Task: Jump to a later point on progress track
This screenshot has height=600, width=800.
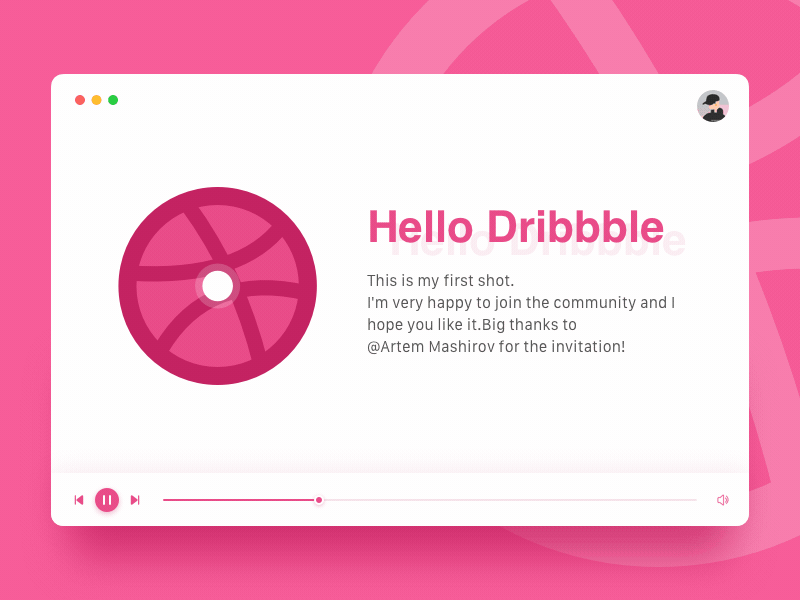Action: tap(510, 500)
